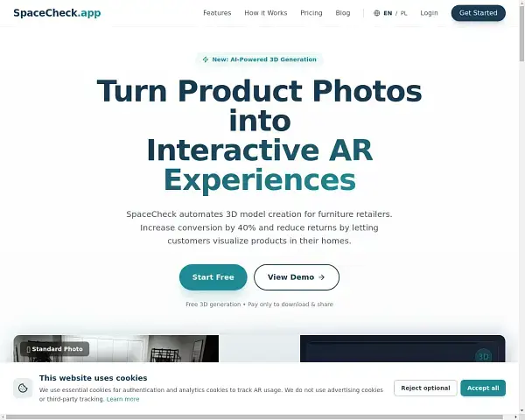Select the EN language option
This screenshot has width=525, height=420.
click(388, 13)
